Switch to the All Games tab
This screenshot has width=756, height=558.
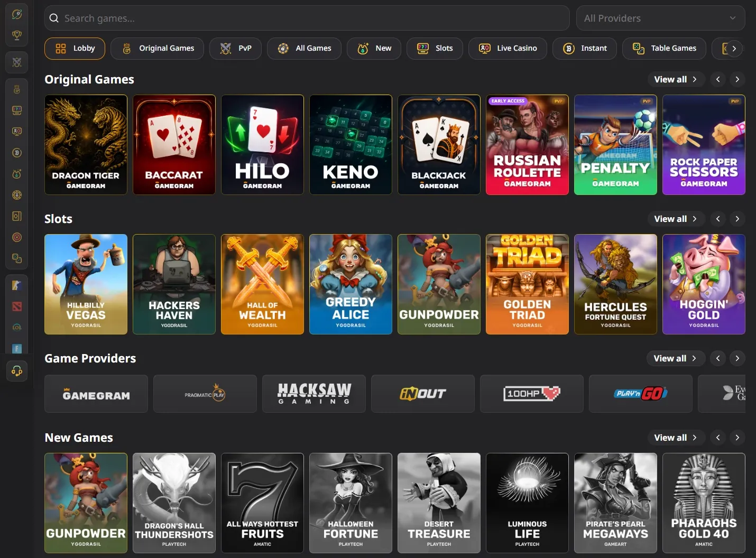click(x=304, y=49)
